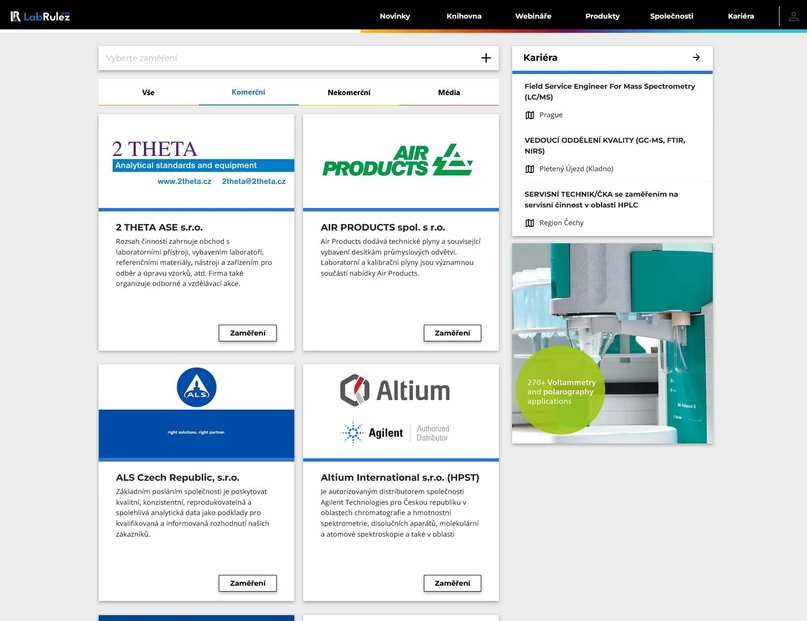The height and width of the screenshot is (621, 807).
Task: Open the 2 THETA company logo banner
Action: (196, 162)
